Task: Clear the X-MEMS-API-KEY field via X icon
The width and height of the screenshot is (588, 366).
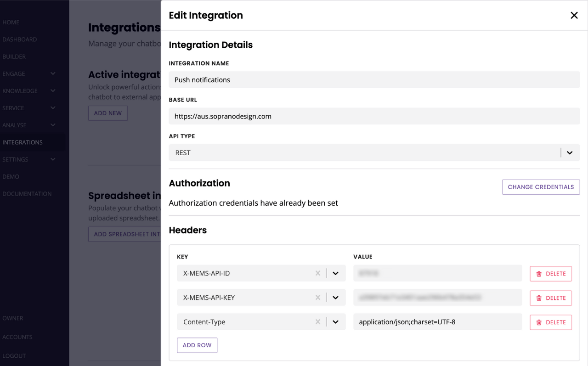Action: pyautogui.click(x=317, y=297)
